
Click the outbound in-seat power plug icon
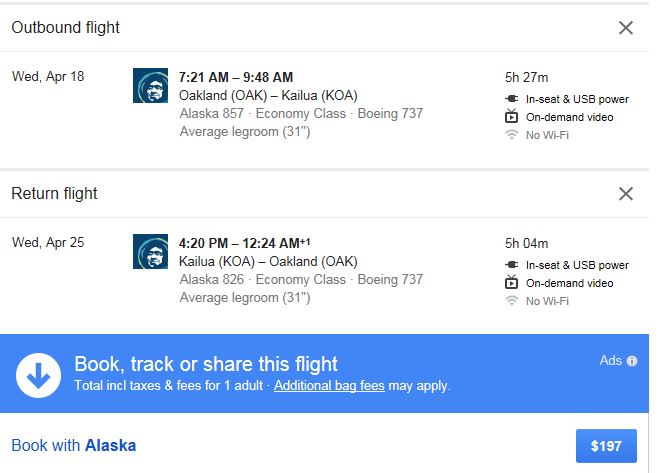click(x=512, y=99)
